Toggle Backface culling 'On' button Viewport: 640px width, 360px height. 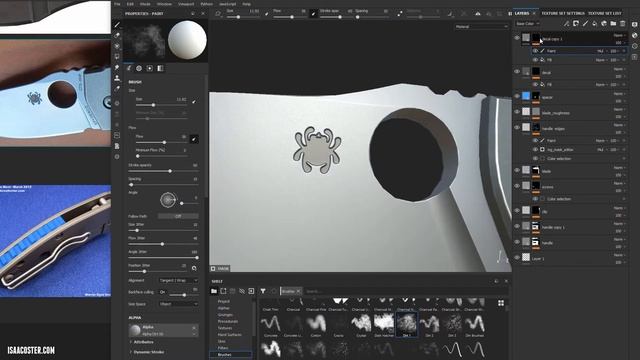pyautogui.click(x=163, y=292)
